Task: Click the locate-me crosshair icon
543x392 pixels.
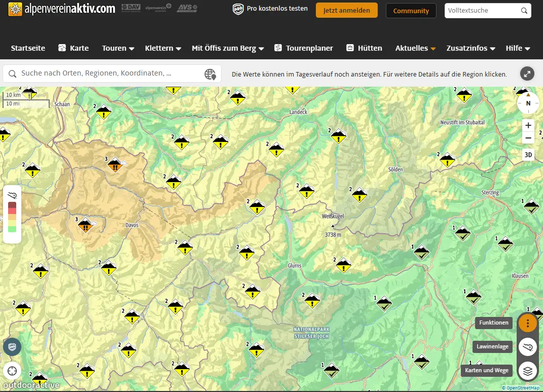Action: (12, 371)
